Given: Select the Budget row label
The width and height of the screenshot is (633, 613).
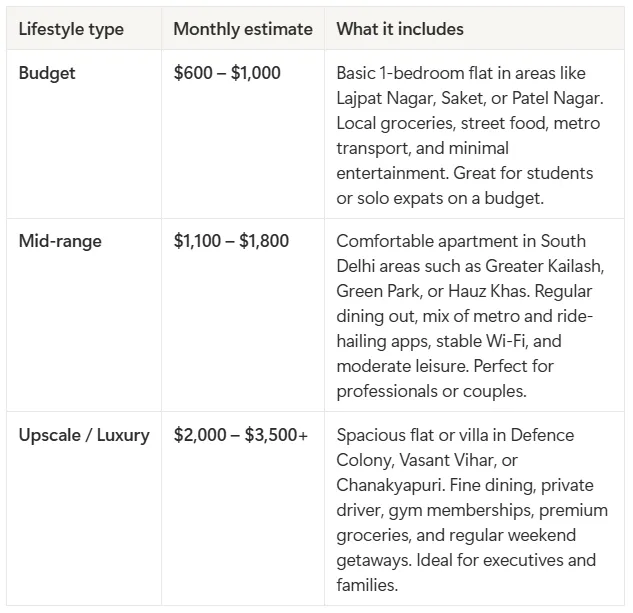Looking at the screenshot, I should point(47,73).
